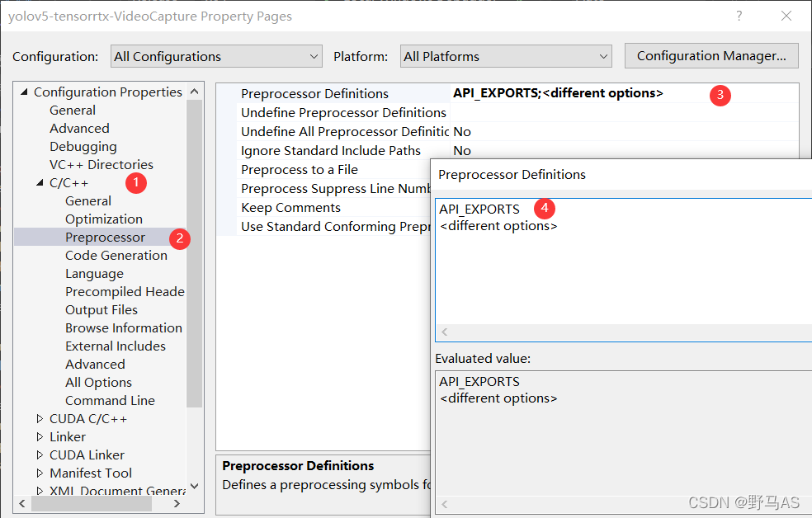Expand the Manifest Tool section
Image resolution: width=812 pixels, height=518 pixels.
39,473
